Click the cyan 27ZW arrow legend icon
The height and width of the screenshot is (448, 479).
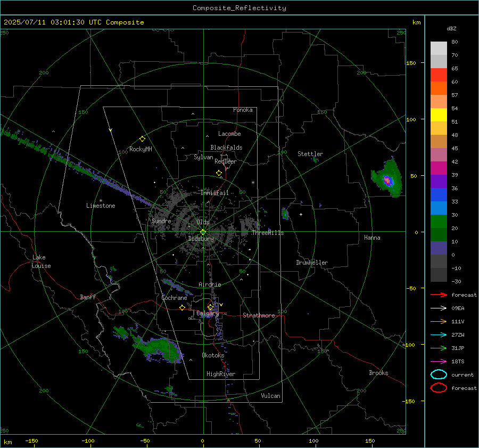(x=439, y=335)
